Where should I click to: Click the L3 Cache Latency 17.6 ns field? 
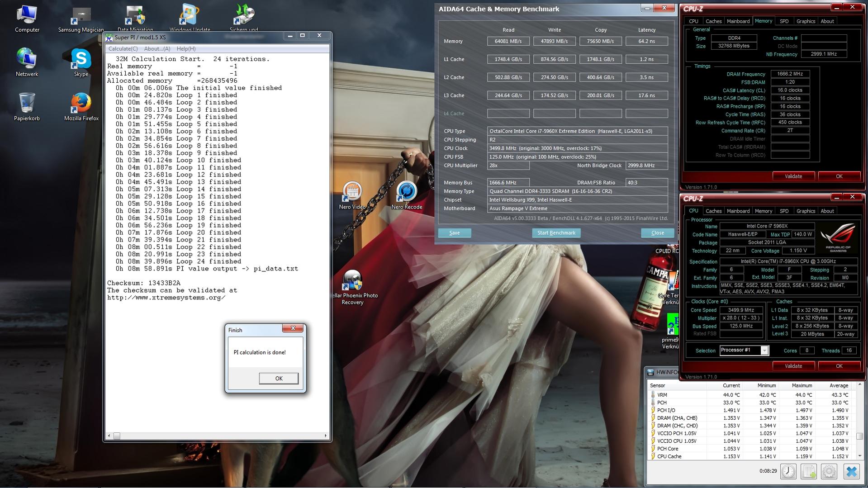647,95
